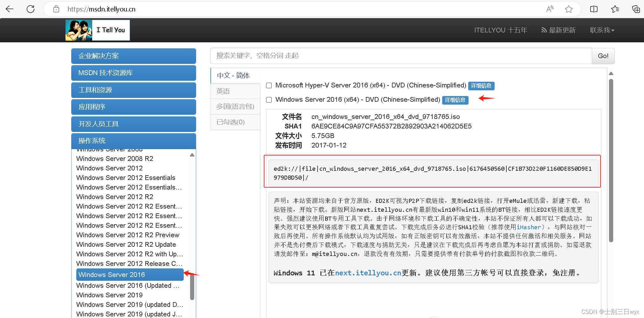The image size is (644, 318).
Task: Select Windows Server 2012 R2 Preview
Action: point(128,235)
